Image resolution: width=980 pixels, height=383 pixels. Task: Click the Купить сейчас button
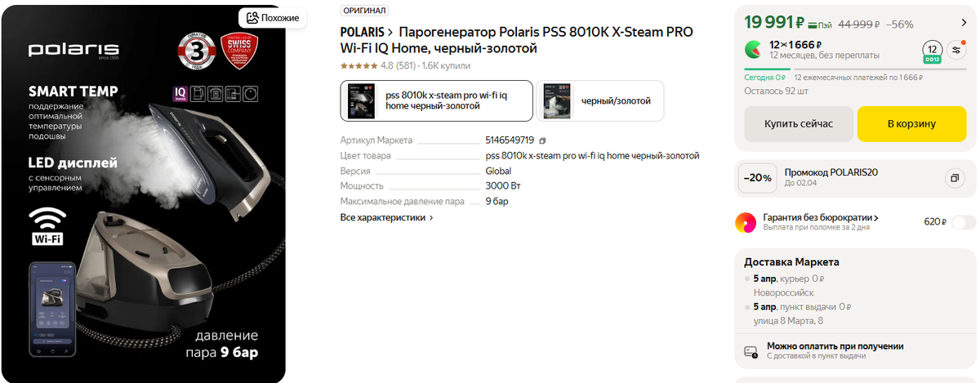(799, 124)
